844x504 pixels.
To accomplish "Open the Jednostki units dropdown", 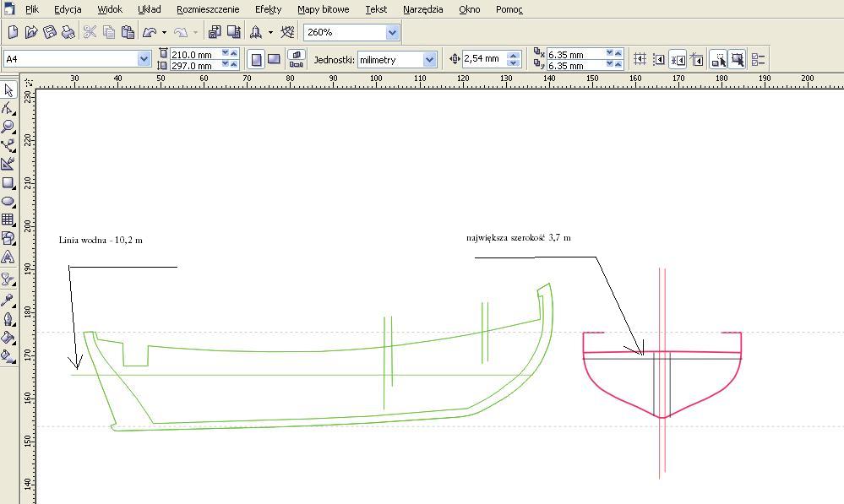I will coord(429,59).
